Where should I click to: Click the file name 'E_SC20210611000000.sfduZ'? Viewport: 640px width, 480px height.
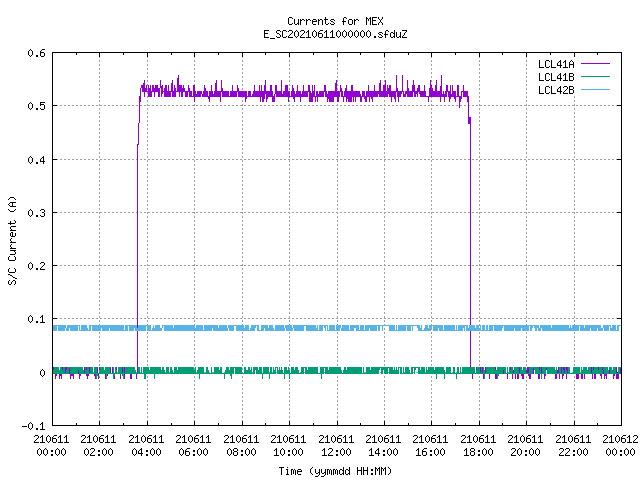pyautogui.click(x=335, y=34)
